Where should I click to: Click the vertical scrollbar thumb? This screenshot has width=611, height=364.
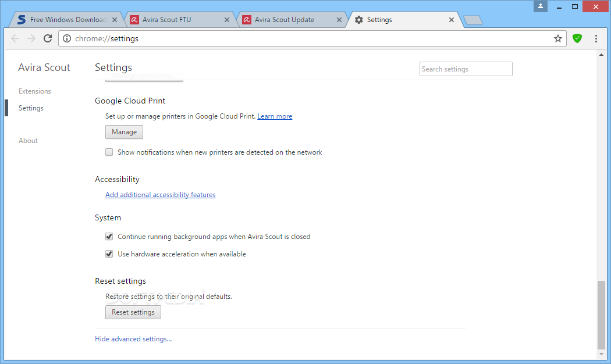tap(601, 315)
